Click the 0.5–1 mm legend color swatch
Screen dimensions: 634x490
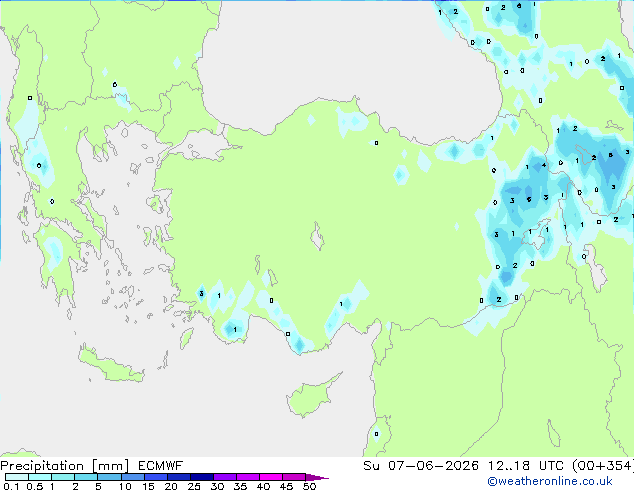point(40,477)
